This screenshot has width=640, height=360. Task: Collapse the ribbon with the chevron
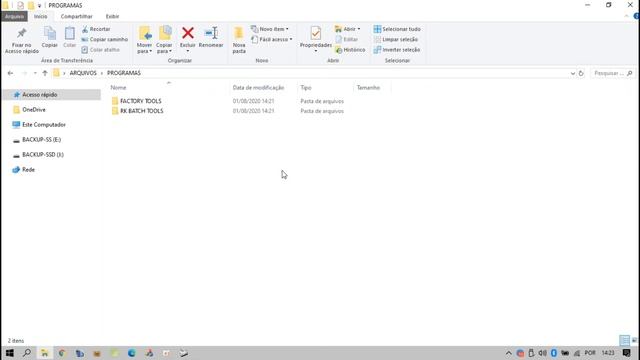[627, 16]
